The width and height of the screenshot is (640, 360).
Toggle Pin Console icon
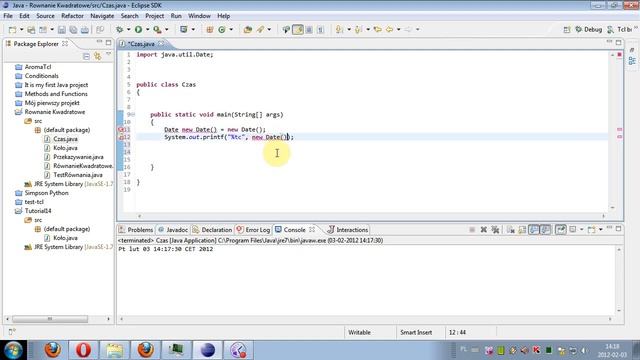561,230
